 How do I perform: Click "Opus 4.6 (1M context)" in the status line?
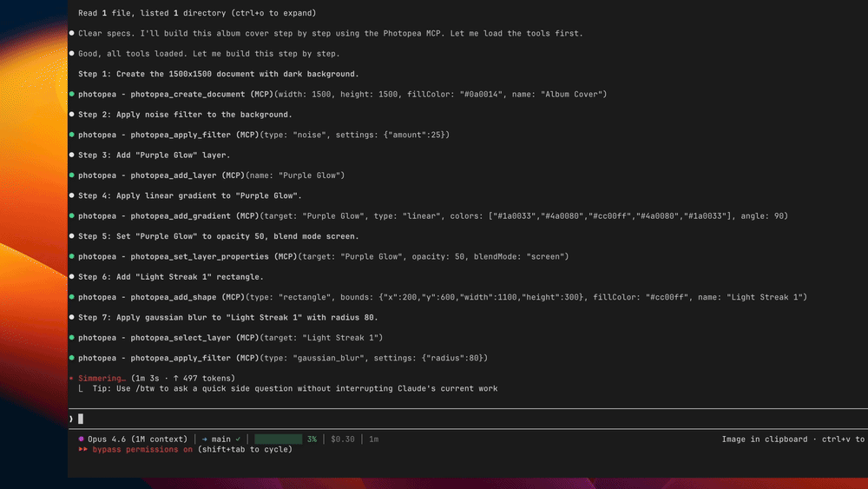tap(137, 439)
